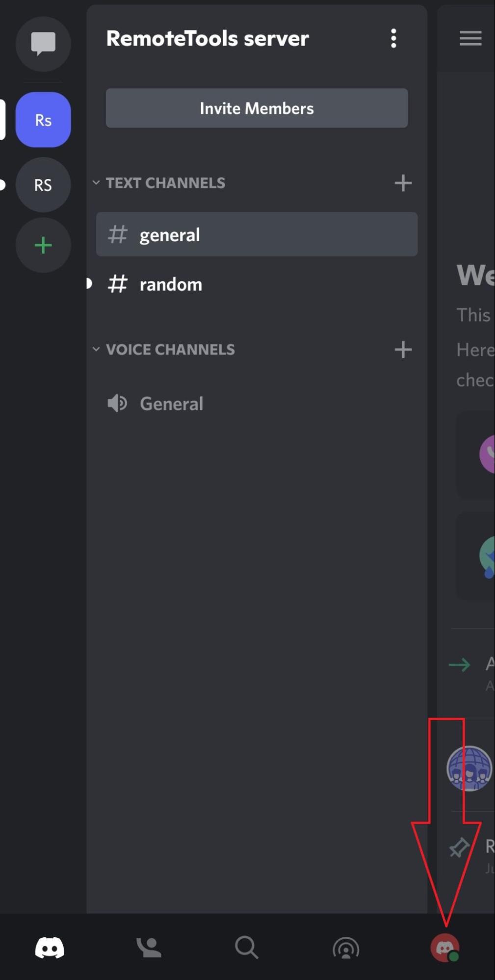Viewport: 495px width, 980px height.
Task: Collapse the TEXT CHANNELS category
Action: [159, 183]
